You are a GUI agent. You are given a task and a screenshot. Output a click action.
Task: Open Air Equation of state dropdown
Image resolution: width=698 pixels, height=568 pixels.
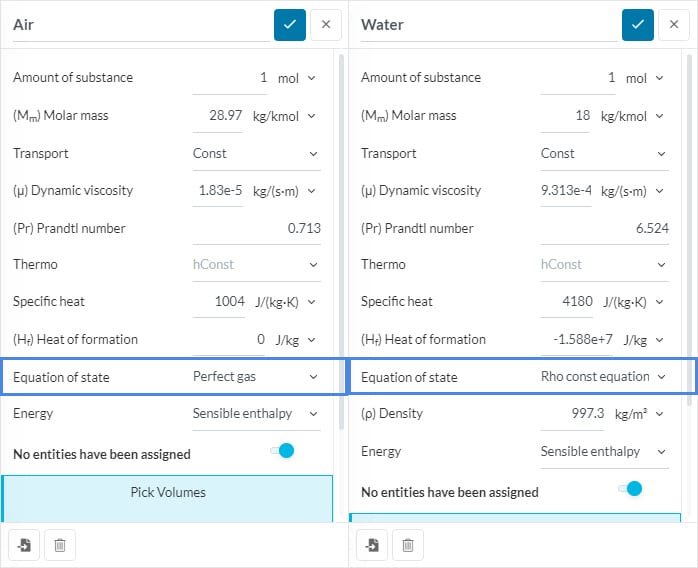click(x=256, y=377)
